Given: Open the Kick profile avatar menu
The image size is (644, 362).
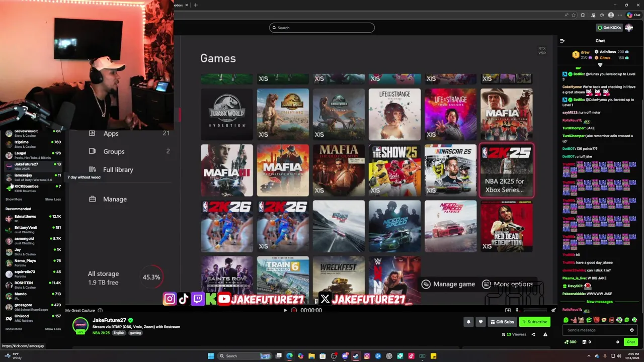Looking at the screenshot, I should 629,28.
